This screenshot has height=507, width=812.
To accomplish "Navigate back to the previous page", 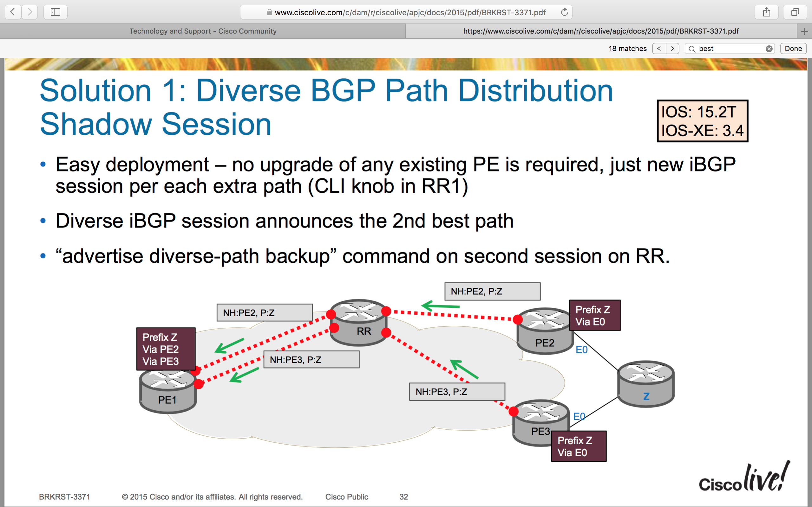I will 12,12.
